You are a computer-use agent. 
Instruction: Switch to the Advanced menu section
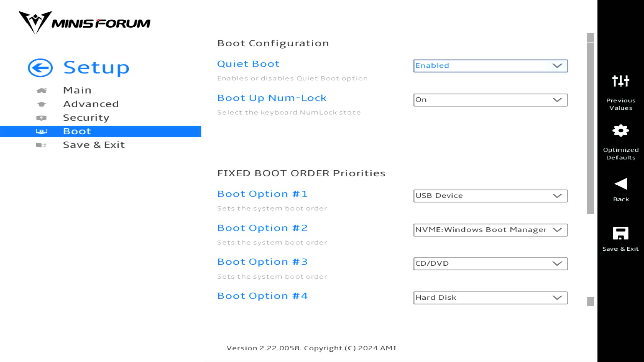coord(91,104)
